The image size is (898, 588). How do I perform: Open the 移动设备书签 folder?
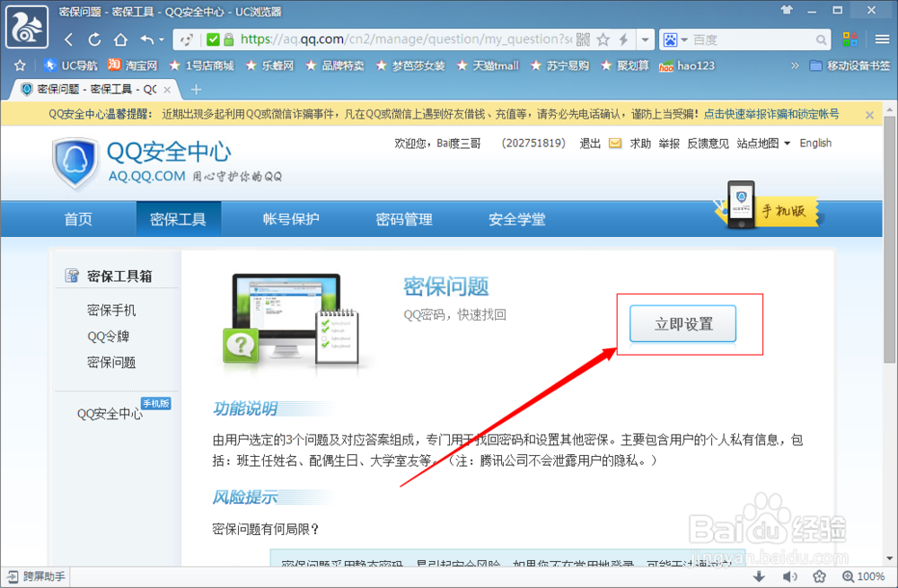pos(850,66)
